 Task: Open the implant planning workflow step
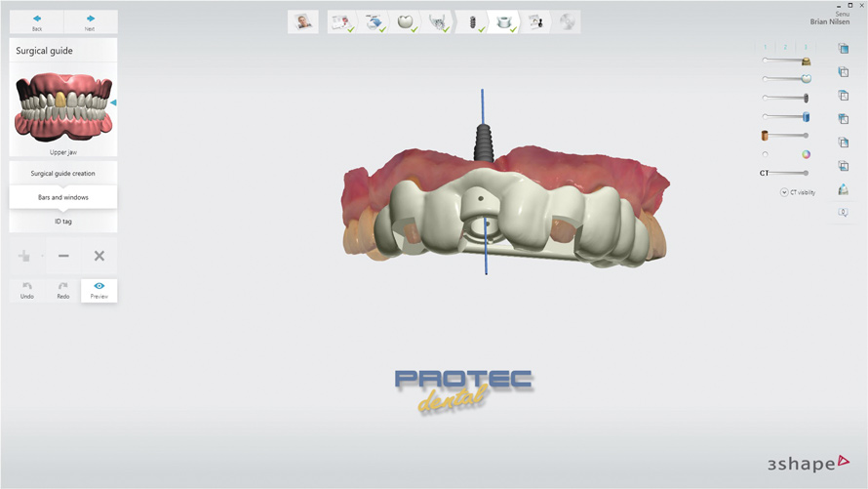point(474,21)
